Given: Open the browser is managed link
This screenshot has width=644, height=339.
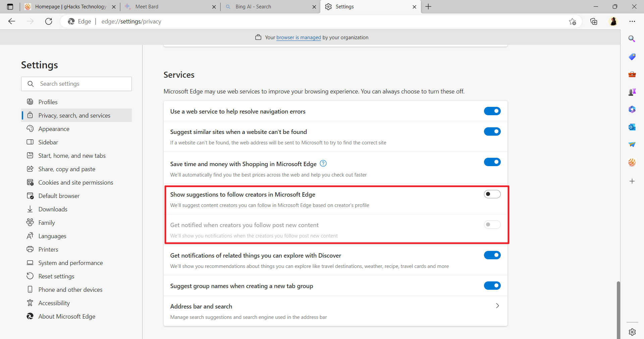Looking at the screenshot, I should [x=299, y=38].
